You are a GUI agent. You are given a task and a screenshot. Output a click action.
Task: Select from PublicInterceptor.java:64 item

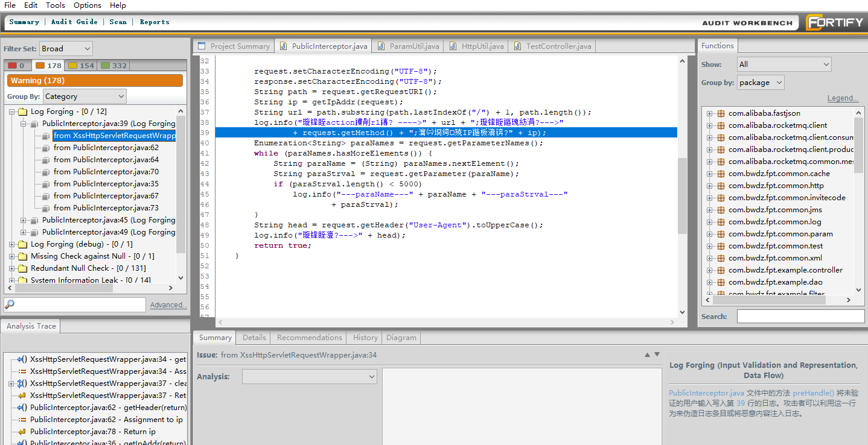[106, 160]
